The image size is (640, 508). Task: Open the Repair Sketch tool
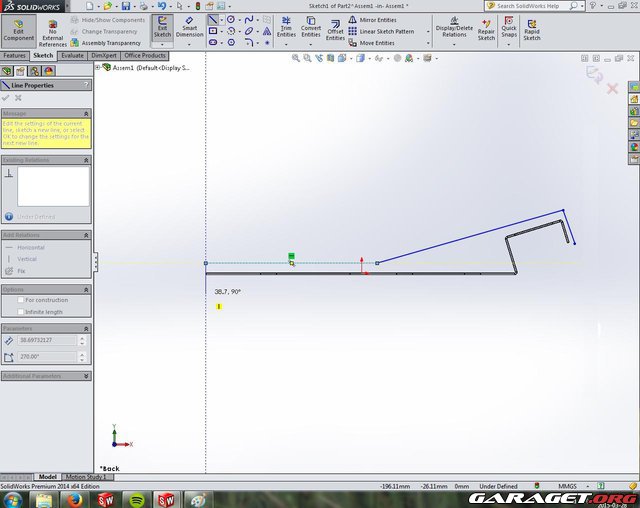click(x=486, y=29)
